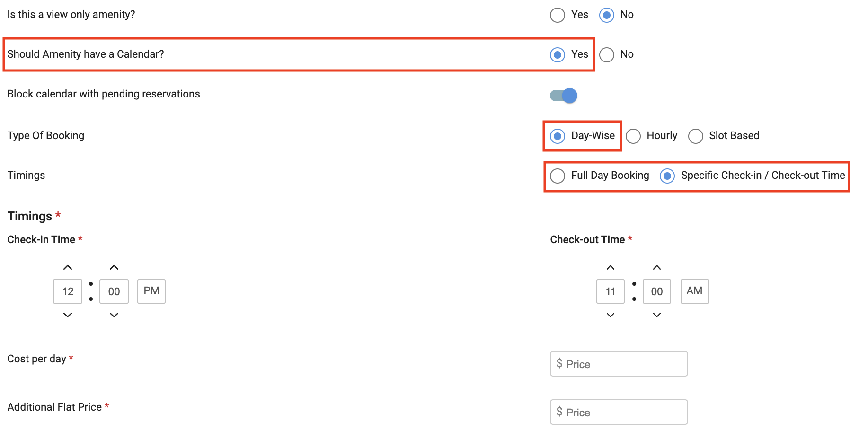Image resolution: width=868 pixels, height=439 pixels.
Task: Increase the check-in hour with up arrow
Action: click(68, 267)
